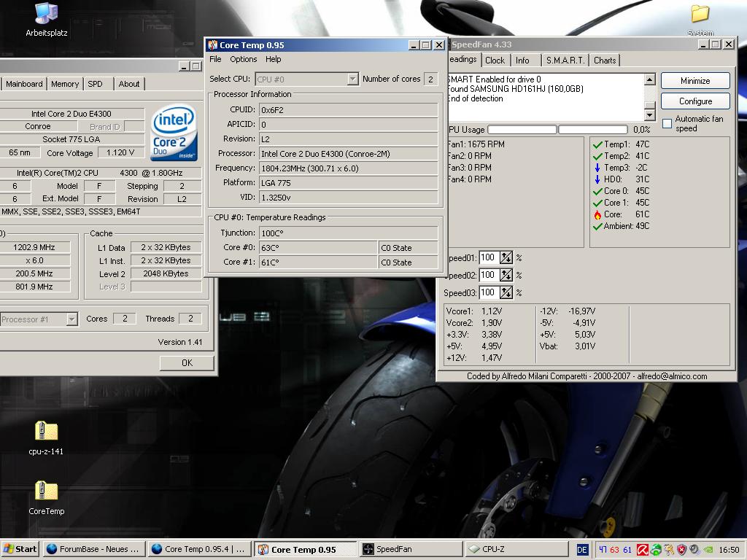Click the Configure button in SpeedFan
Viewport: 747px width, 560px height.
click(695, 101)
